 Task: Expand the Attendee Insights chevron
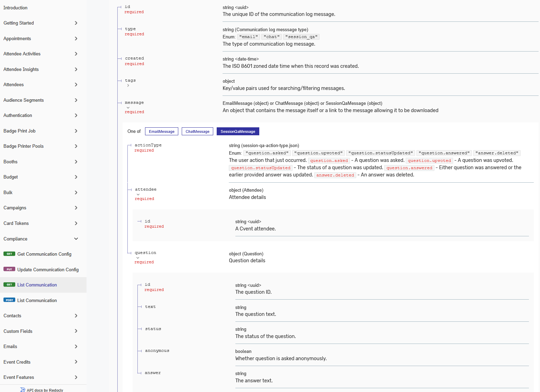click(76, 69)
